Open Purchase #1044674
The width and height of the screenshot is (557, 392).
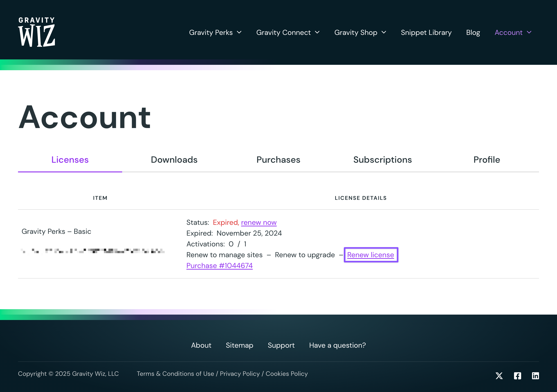220,266
